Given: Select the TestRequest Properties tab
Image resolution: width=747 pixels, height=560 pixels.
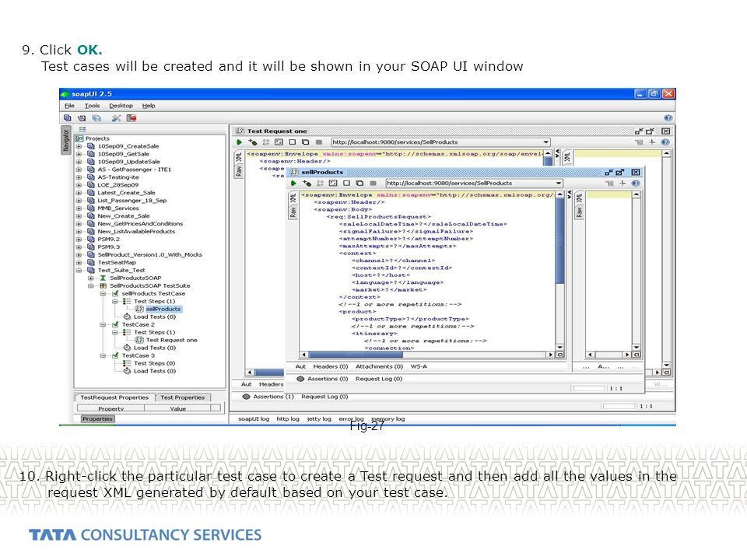Looking at the screenshot, I should [114, 397].
